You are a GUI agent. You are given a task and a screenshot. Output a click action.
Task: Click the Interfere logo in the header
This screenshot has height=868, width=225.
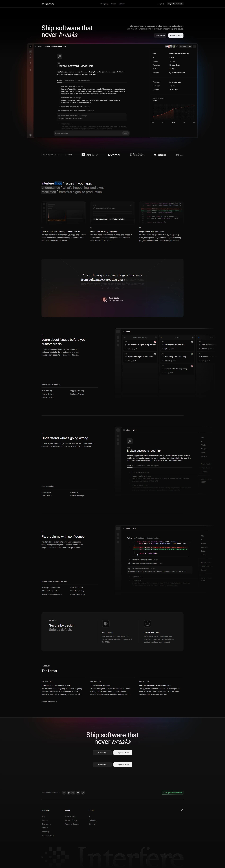pos(48,4)
